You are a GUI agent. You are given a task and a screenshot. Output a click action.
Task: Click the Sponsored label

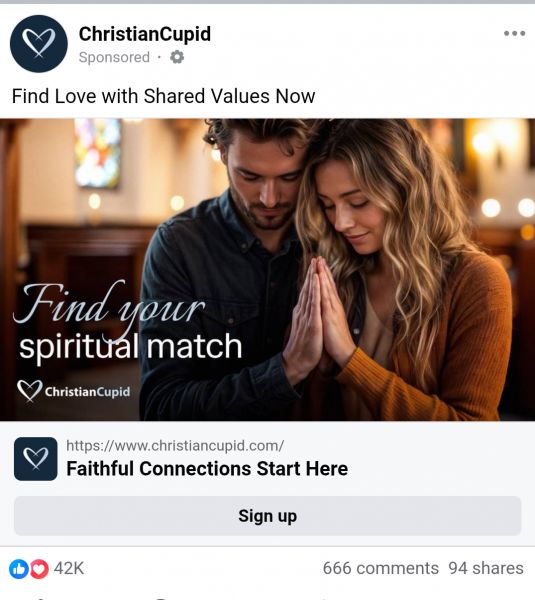pos(114,57)
